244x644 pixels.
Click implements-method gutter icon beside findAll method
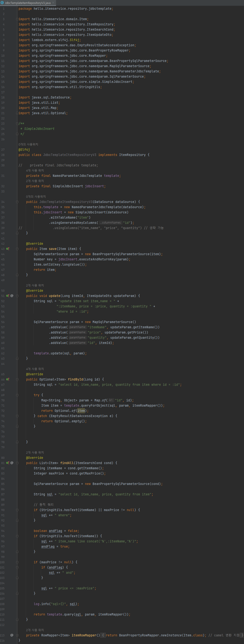(8, 463)
